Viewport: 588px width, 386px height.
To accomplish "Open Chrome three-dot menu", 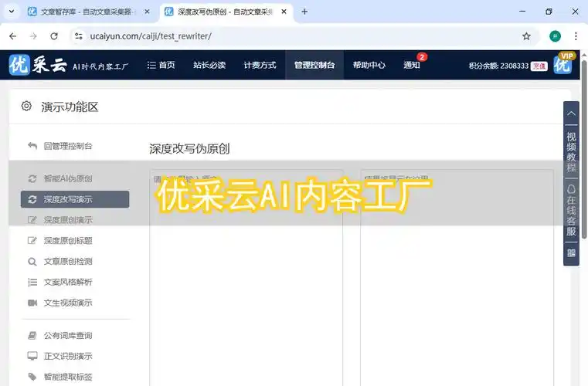I will coord(576,36).
